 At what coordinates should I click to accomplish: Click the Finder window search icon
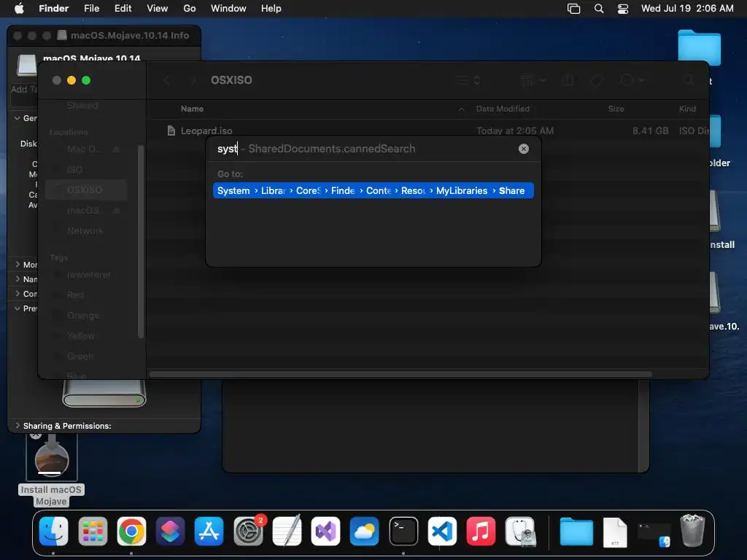click(x=688, y=80)
